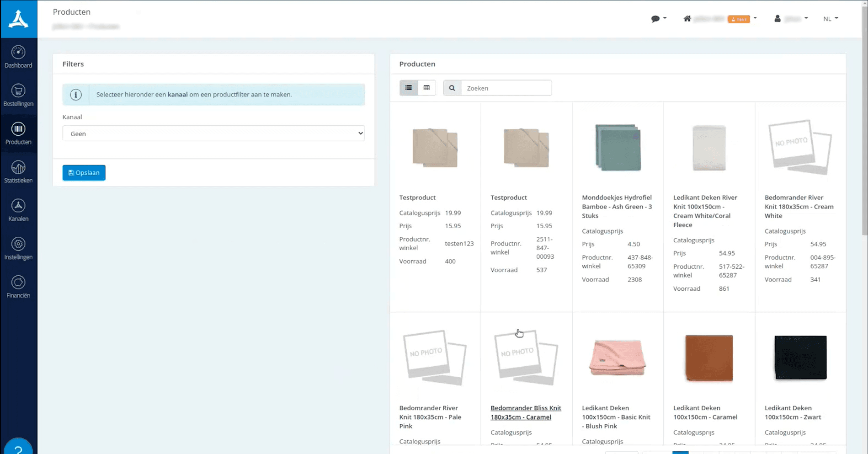
Task: Switch to list view of products
Action: [x=409, y=88]
